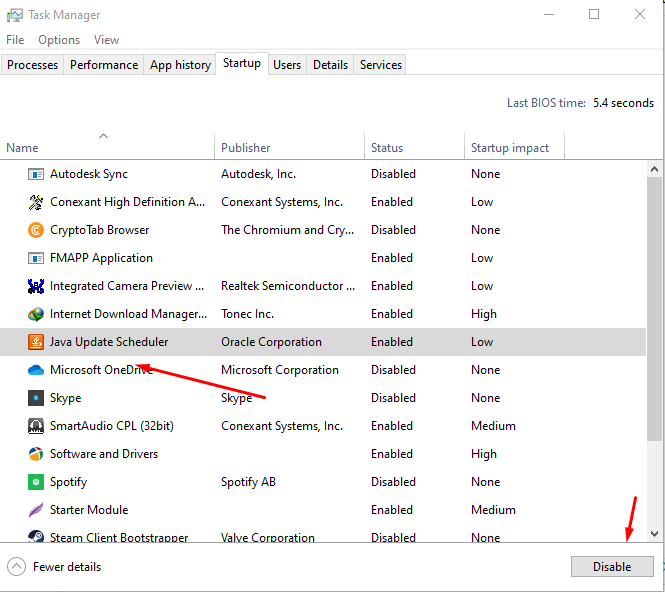Minimize the Task Manager window
Screen dimensions: 665x592
pos(549,14)
